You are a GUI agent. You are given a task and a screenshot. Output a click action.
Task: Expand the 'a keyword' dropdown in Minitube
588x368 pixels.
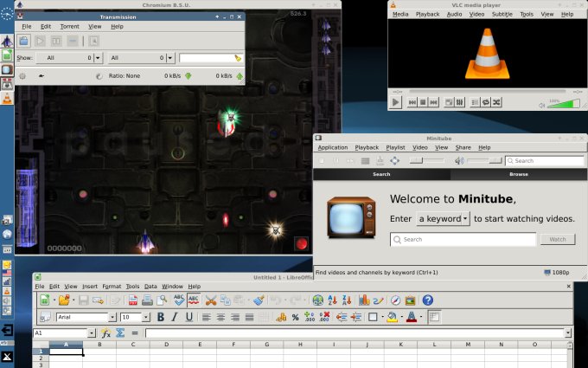442,219
